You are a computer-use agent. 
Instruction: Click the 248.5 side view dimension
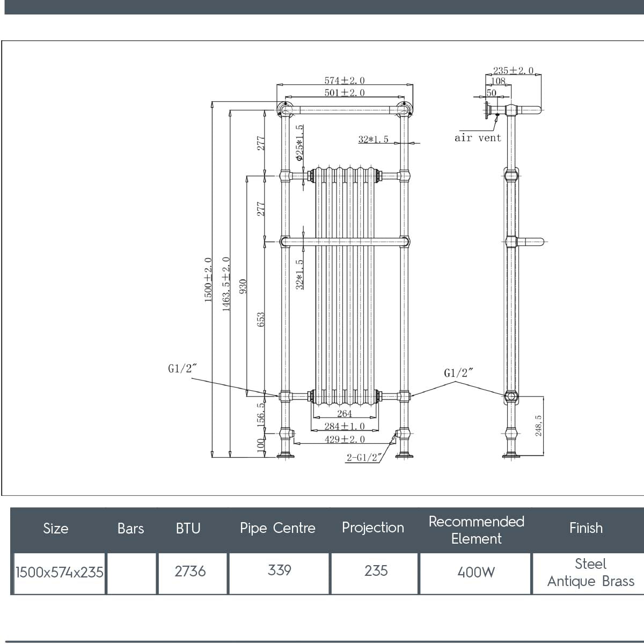tap(538, 425)
